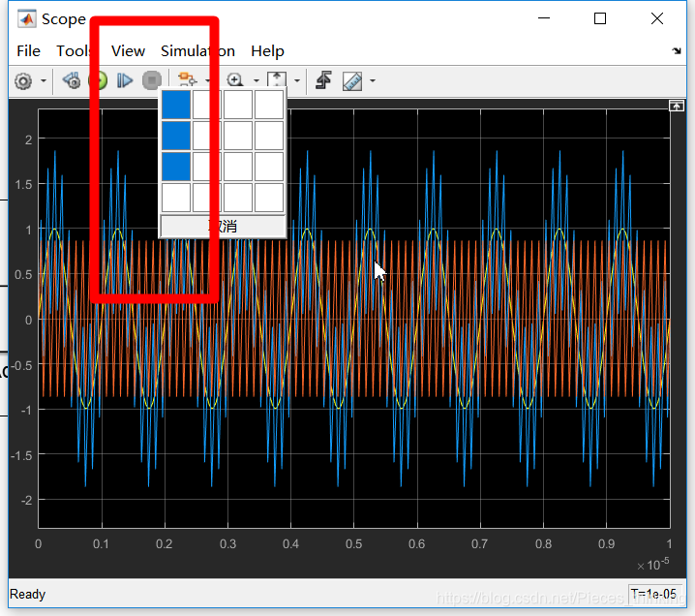Select layout grid cell row 2 column 3

click(238, 136)
